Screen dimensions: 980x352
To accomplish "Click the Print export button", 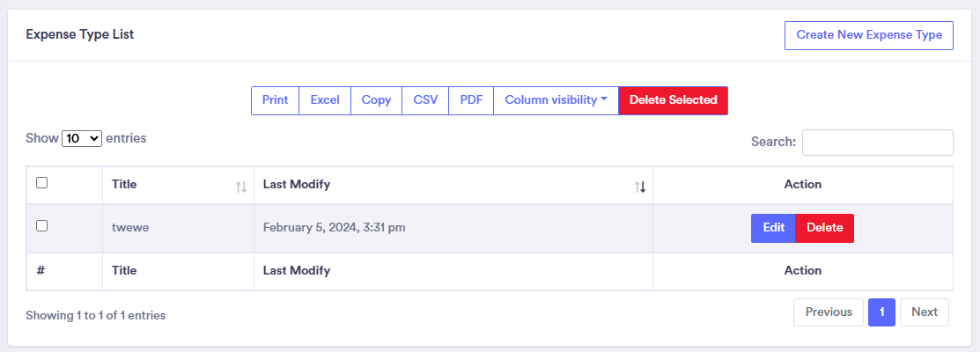I will (275, 100).
